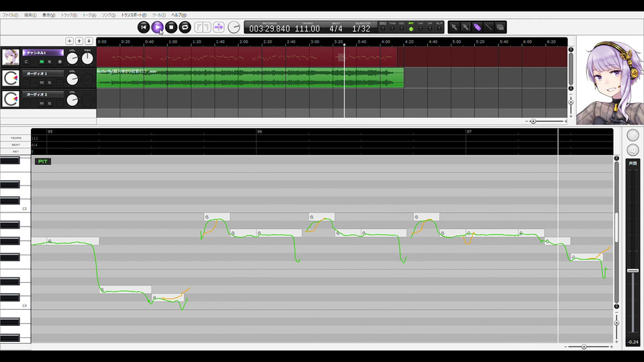Move track up with up-arrow button
Viewport: 644px width, 362px height.
point(79,41)
